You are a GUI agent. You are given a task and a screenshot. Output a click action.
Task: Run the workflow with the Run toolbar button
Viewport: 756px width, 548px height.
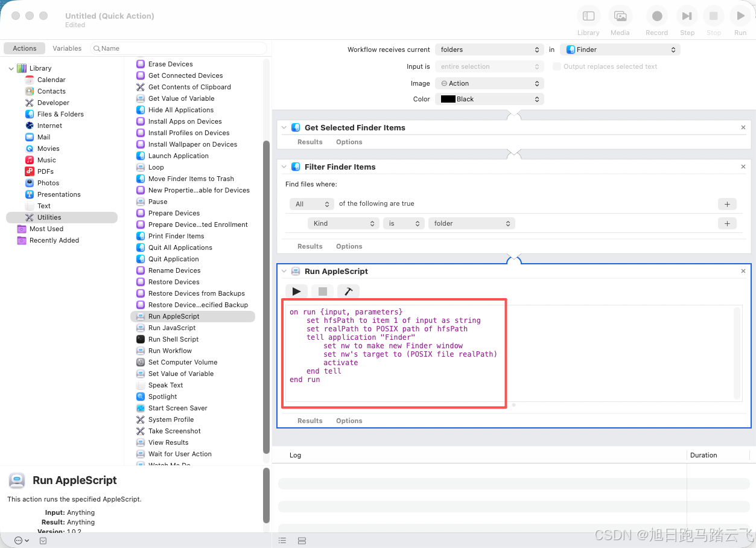(x=740, y=16)
